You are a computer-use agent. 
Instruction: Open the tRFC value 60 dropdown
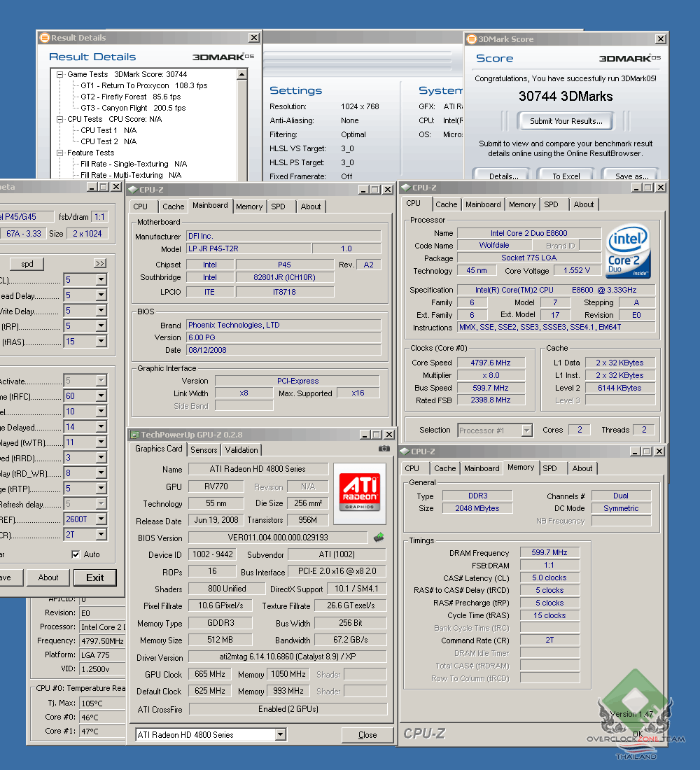[101, 395]
